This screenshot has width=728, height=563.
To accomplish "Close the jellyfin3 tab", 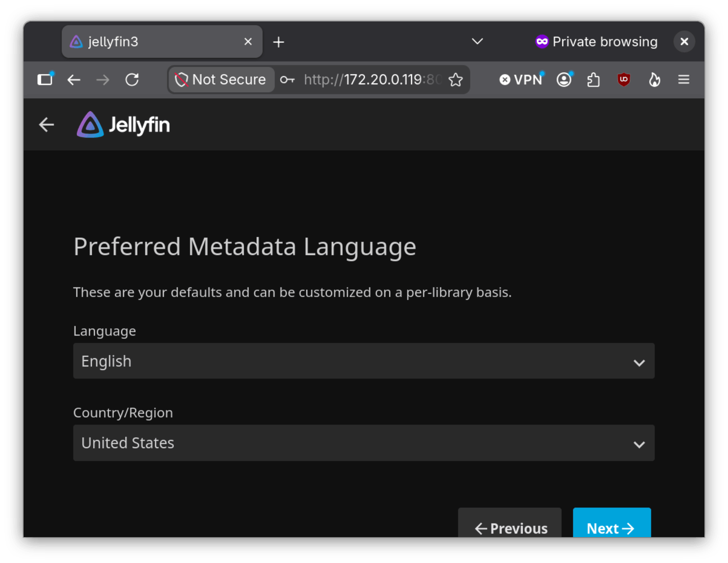I will point(248,42).
